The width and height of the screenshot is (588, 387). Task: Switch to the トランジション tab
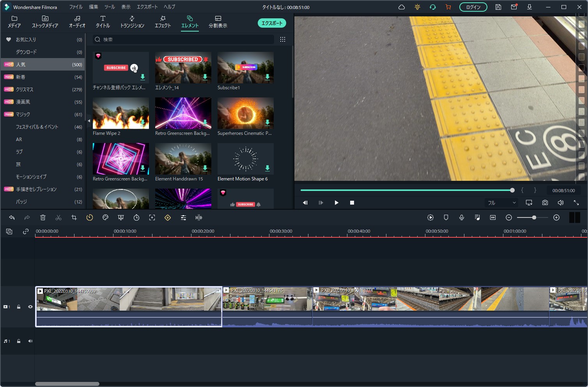point(132,22)
